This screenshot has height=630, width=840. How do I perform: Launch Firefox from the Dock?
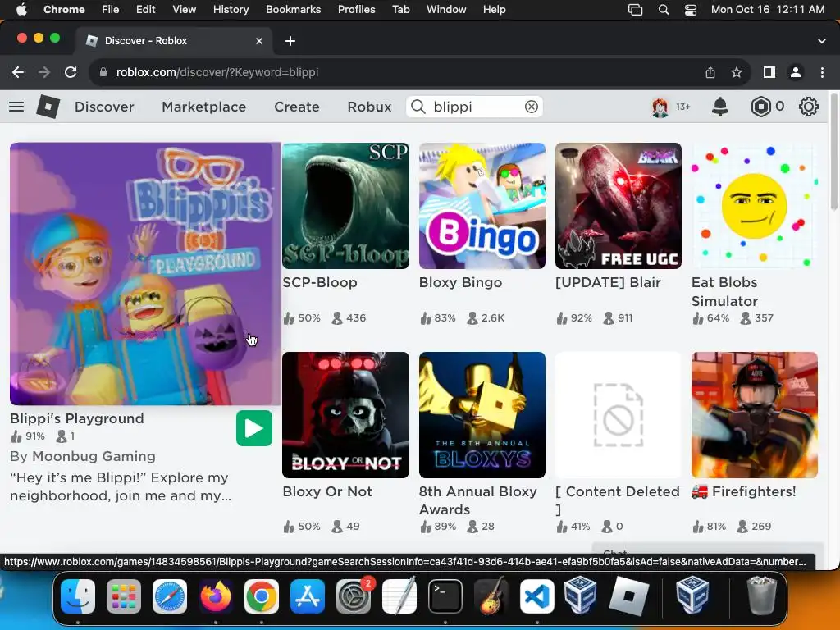(216, 596)
